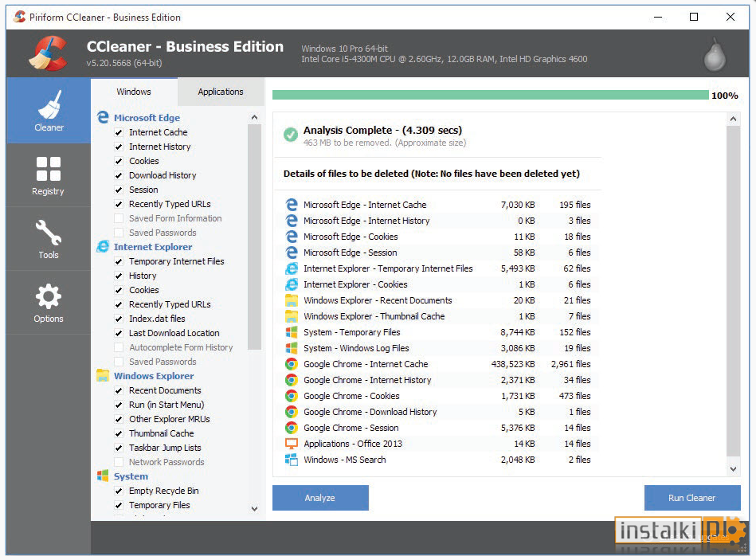Image resolution: width=756 pixels, height=560 pixels.
Task: Click the Windows Explorer folder icon in the tree
Action: pos(103,375)
